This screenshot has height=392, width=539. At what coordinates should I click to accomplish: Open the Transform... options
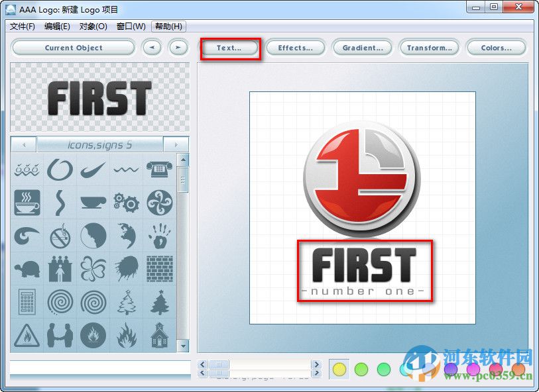pos(429,48)
